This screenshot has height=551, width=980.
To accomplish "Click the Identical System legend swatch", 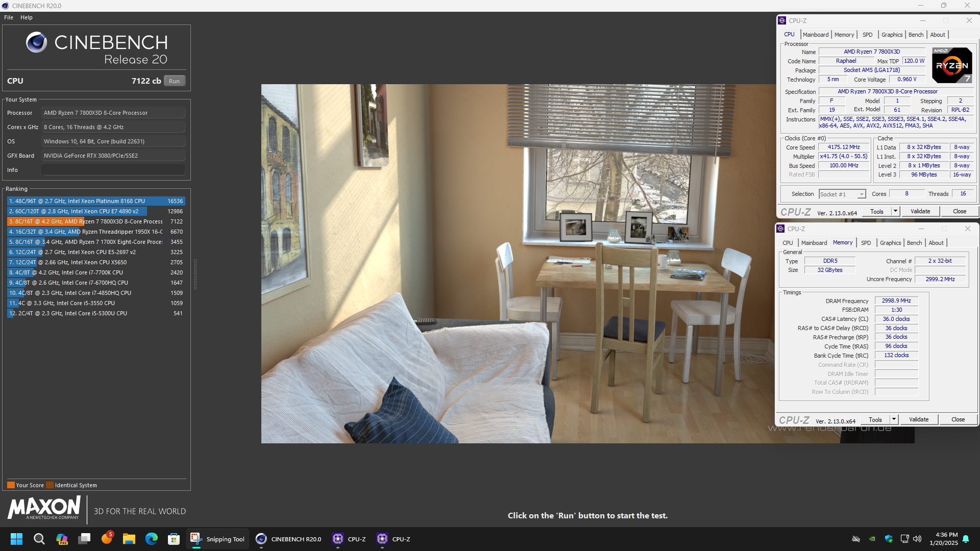I will pyautogui.click(x=50, y=485).
